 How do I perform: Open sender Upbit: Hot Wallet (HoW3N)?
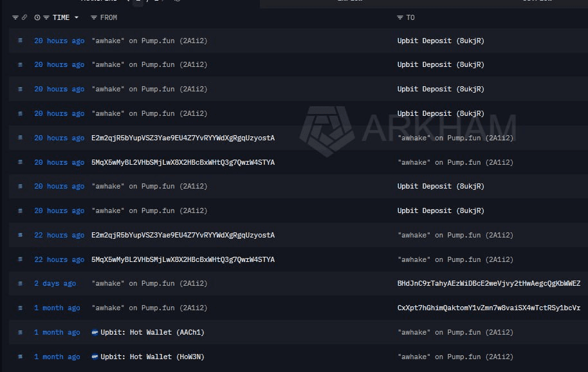(x=152, y=357)
